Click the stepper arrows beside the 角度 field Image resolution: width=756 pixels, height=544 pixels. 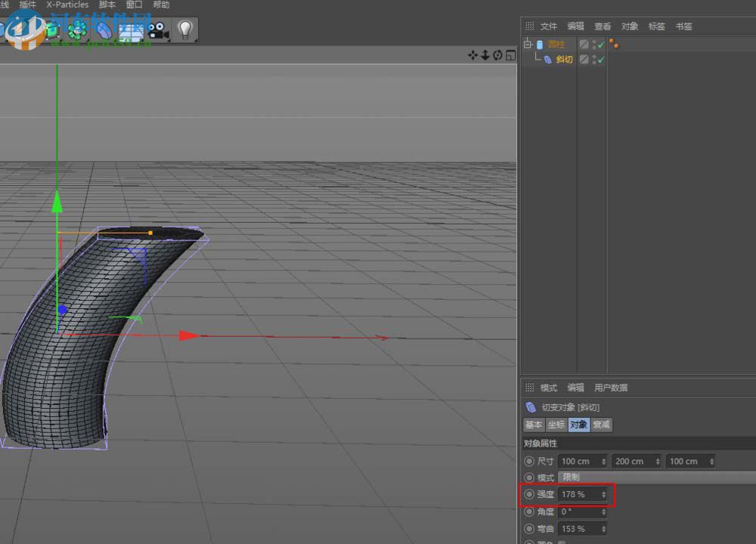point(603,512)
